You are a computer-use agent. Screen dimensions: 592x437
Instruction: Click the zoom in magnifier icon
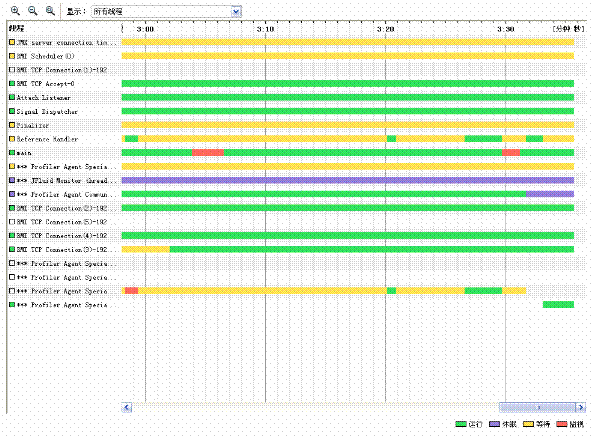15,11
